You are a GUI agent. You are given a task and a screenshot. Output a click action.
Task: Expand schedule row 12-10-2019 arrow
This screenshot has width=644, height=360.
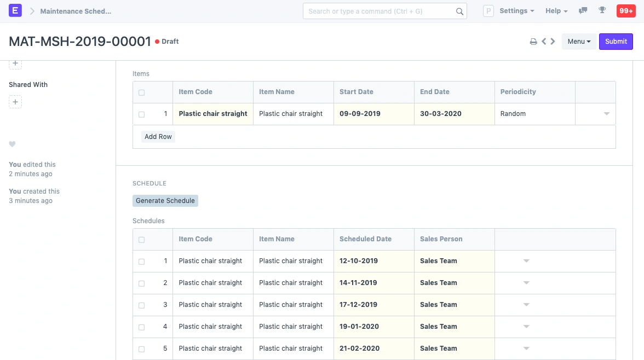(x=526, y=261)
